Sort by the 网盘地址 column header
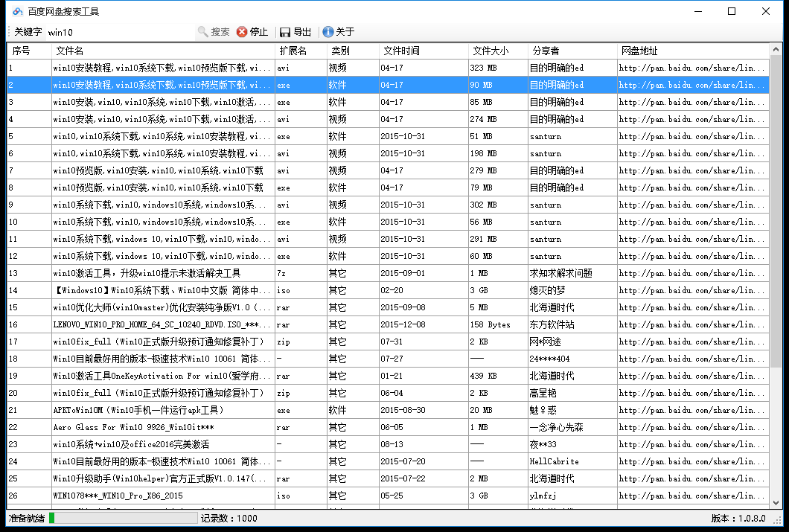This screenshot has height=532, width=789. 693,51
